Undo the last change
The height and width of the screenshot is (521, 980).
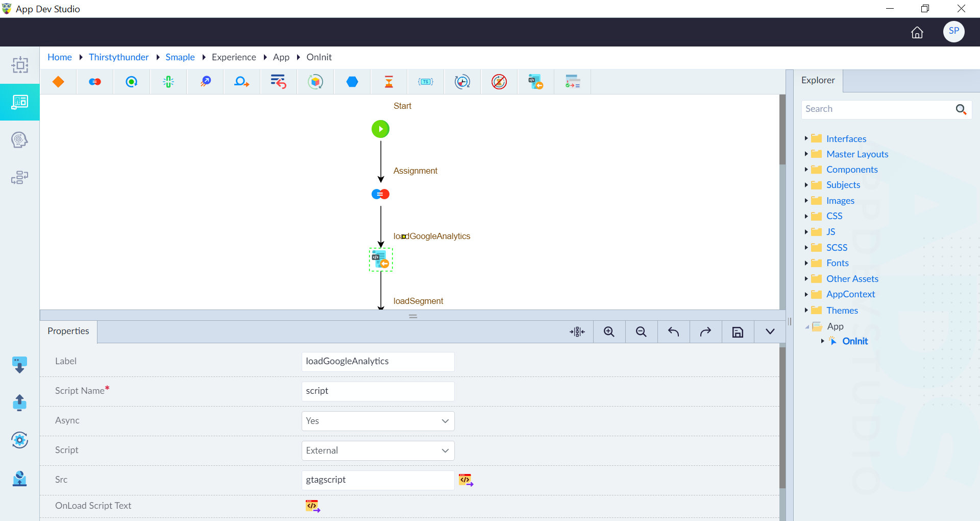coord(674,332)
